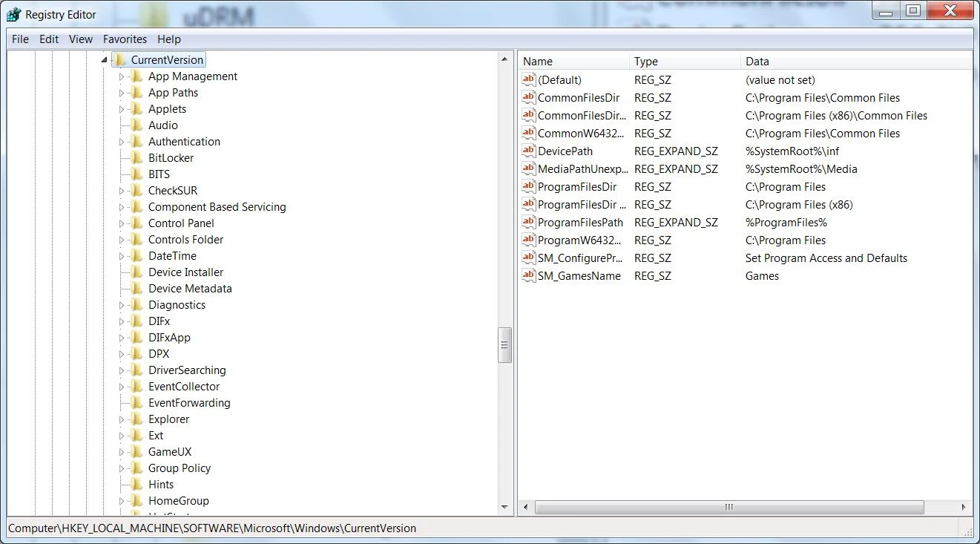Expand the Group Policy key
The width and height of the screenshot is (980, 544).
(122, 468)
